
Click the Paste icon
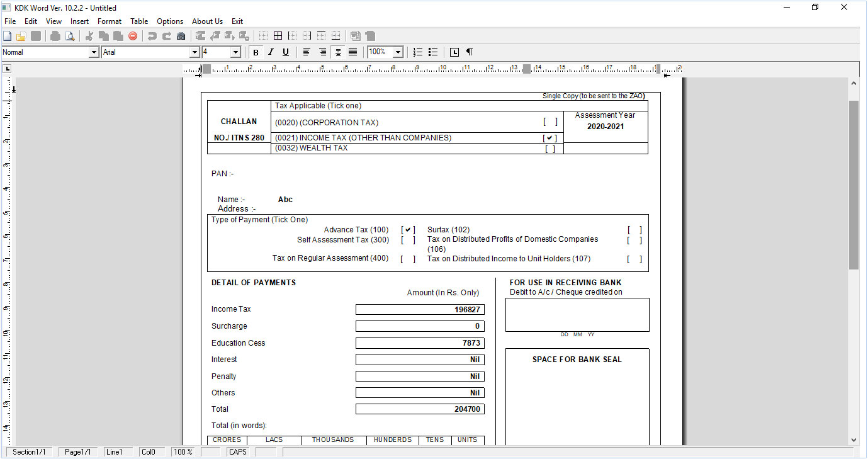click(x=118, y=36)
